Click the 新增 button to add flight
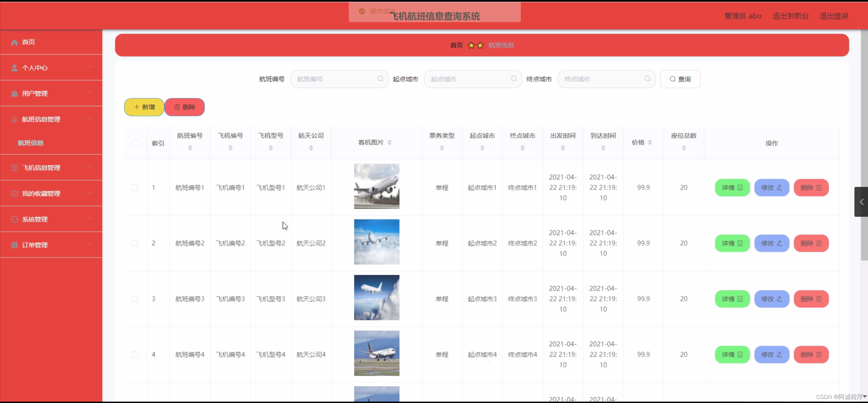 coord(144,107)
